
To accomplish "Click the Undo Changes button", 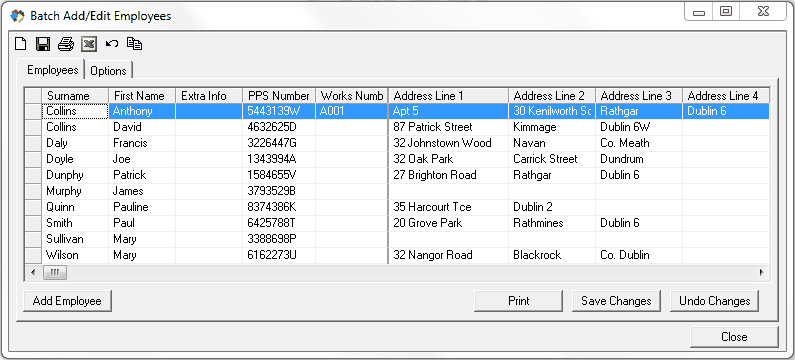I will coord(714,301).
